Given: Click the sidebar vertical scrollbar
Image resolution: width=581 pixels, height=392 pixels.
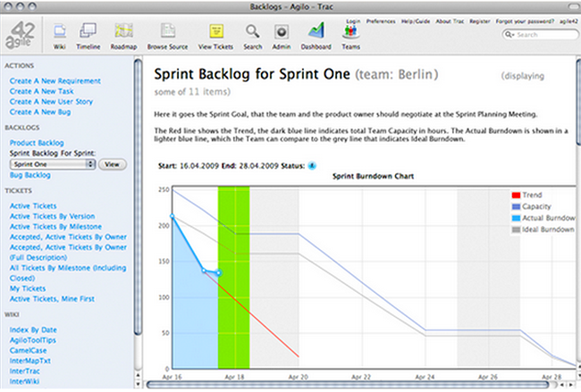Looking at the screenshot, I should [138, 196].
